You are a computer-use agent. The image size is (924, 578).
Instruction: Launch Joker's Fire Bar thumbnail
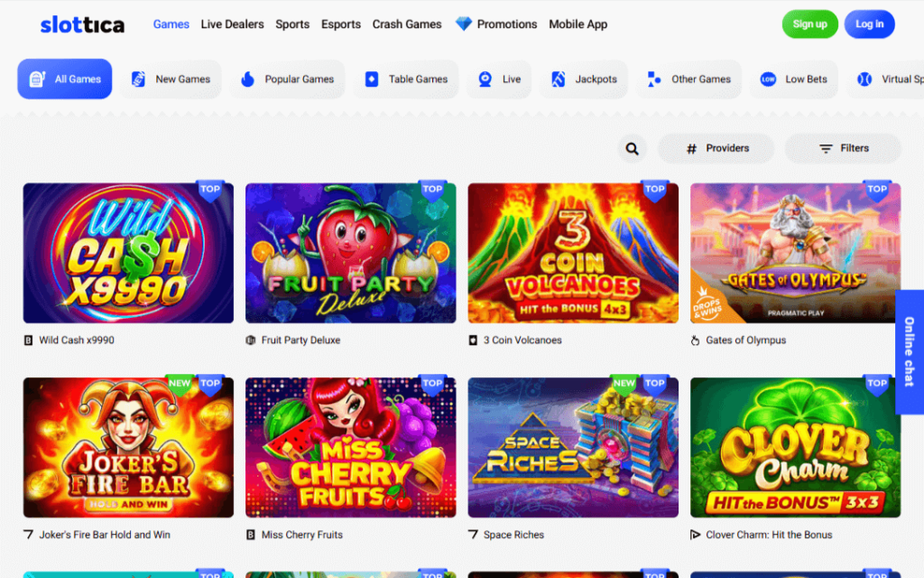pyautogui.click(x=128, y=448)
